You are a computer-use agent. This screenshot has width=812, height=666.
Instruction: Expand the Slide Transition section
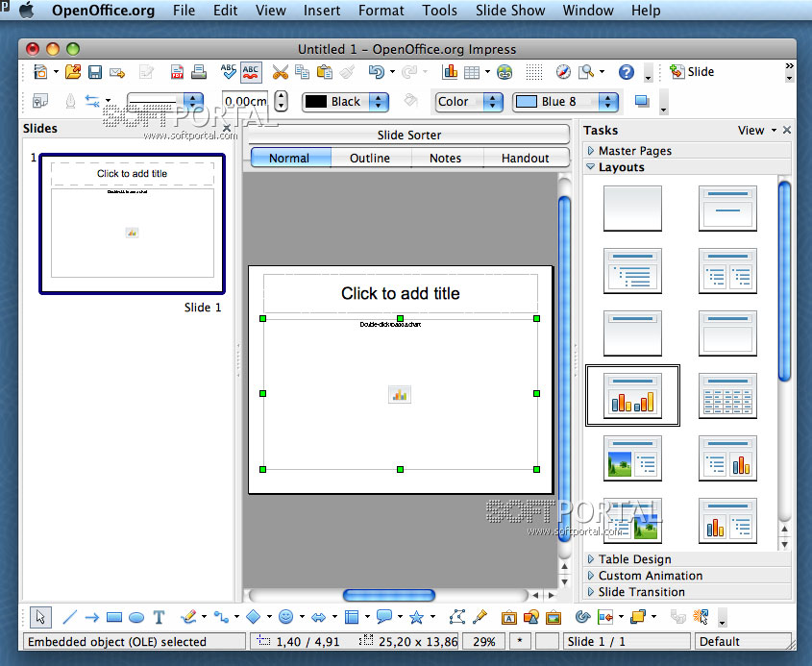[687, 592]
